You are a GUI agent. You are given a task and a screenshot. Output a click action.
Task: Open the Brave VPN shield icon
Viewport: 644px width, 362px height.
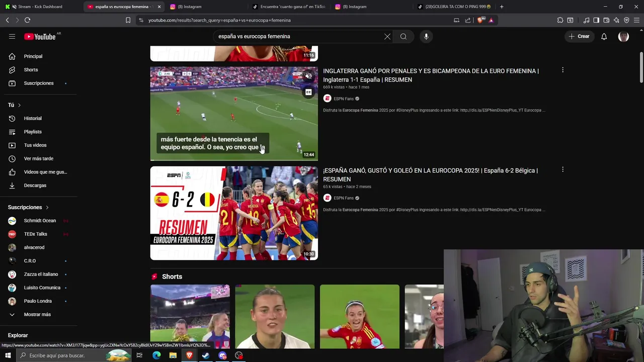[626, 20]
